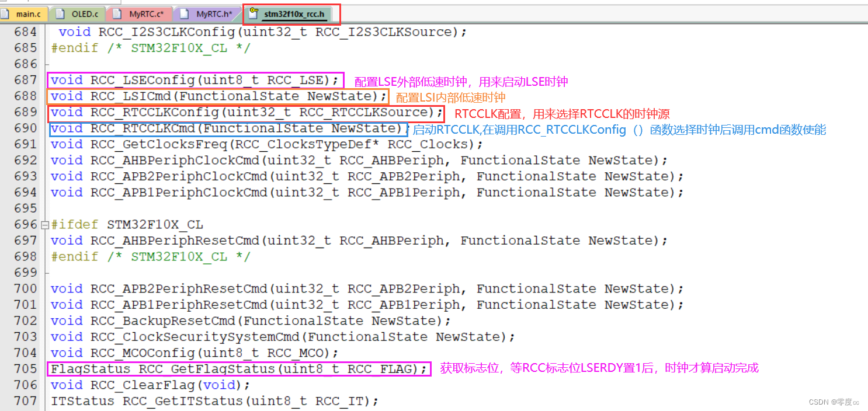
Task: Open the MyRTC.h* tab
Action: (208, 13)
